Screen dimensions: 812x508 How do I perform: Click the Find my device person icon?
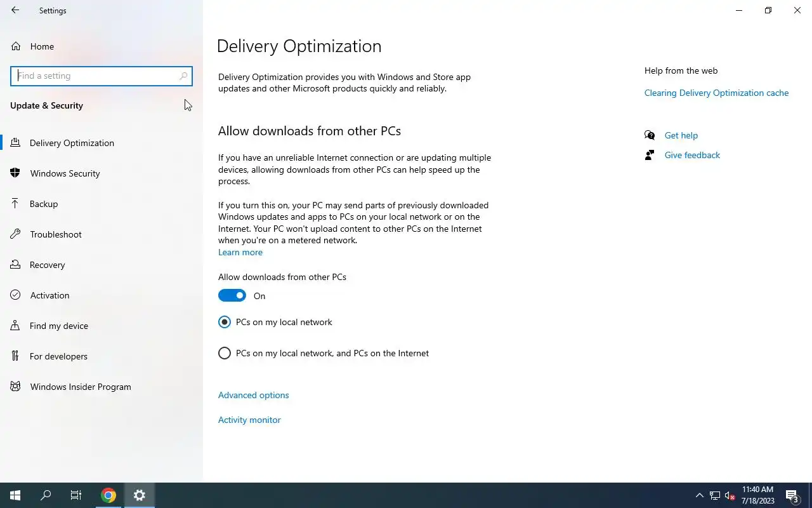tap(16, 326)
